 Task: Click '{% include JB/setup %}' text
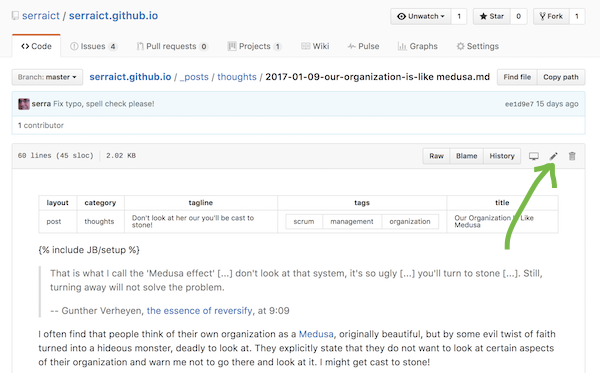[89, 250]
